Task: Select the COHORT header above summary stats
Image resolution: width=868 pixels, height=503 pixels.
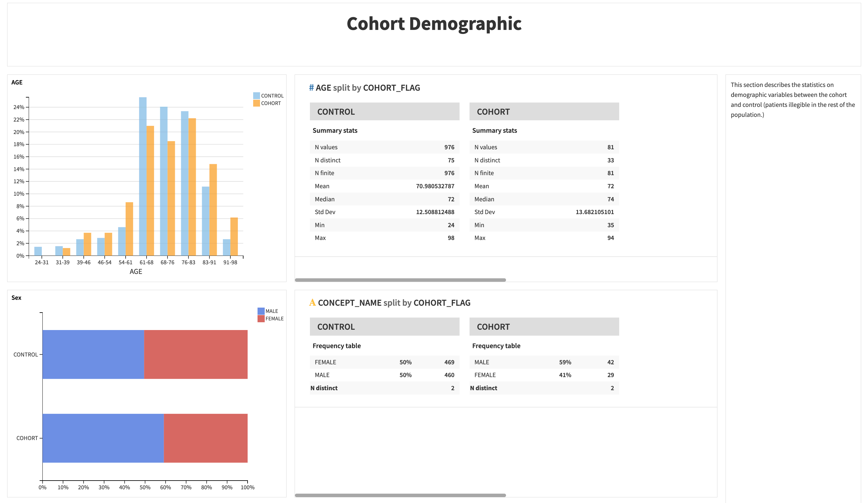Action: pos(543,111)
